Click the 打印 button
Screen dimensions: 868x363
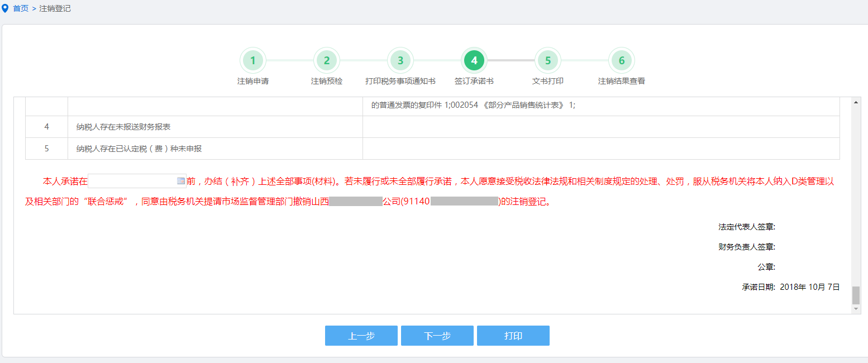tap(513, 336)
